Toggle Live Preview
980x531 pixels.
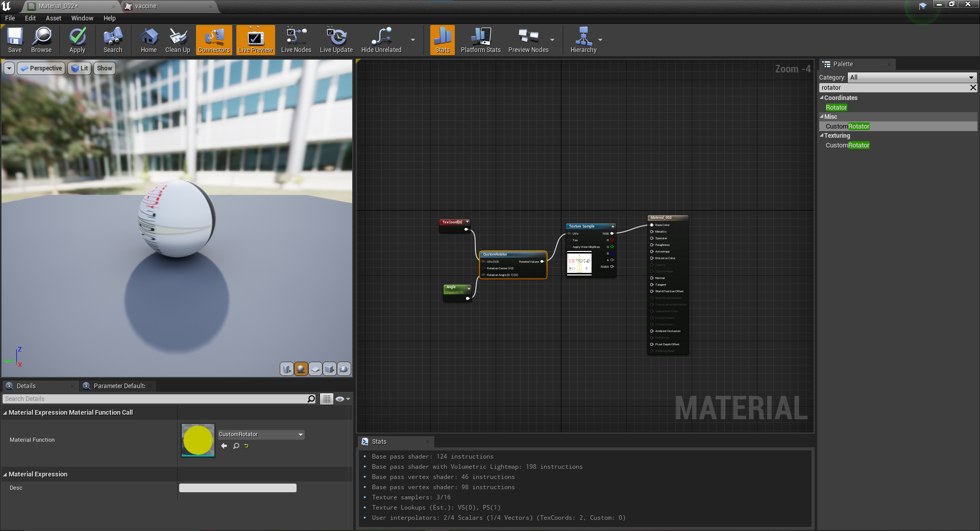click(x=255, y=40)
